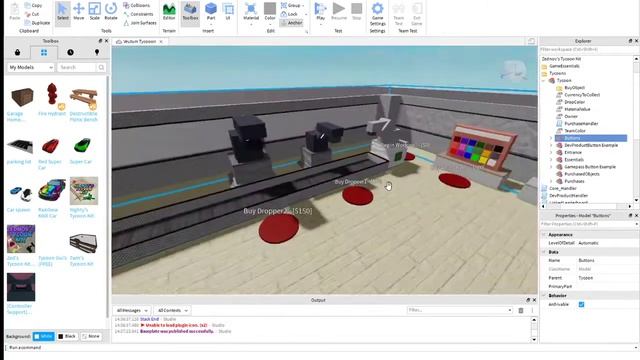
Task: Toggle Constraints option
Action: pyautogui.click(x=138, y=14)
